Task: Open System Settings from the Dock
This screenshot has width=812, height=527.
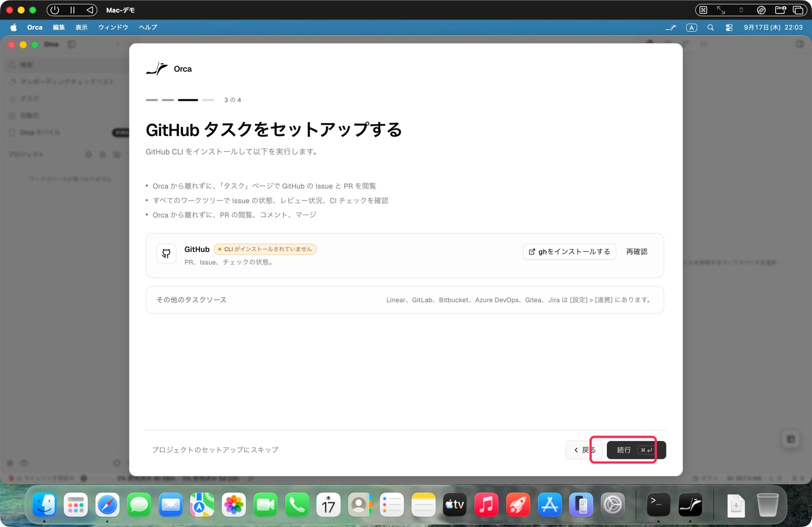Action: tap(613, 504)
